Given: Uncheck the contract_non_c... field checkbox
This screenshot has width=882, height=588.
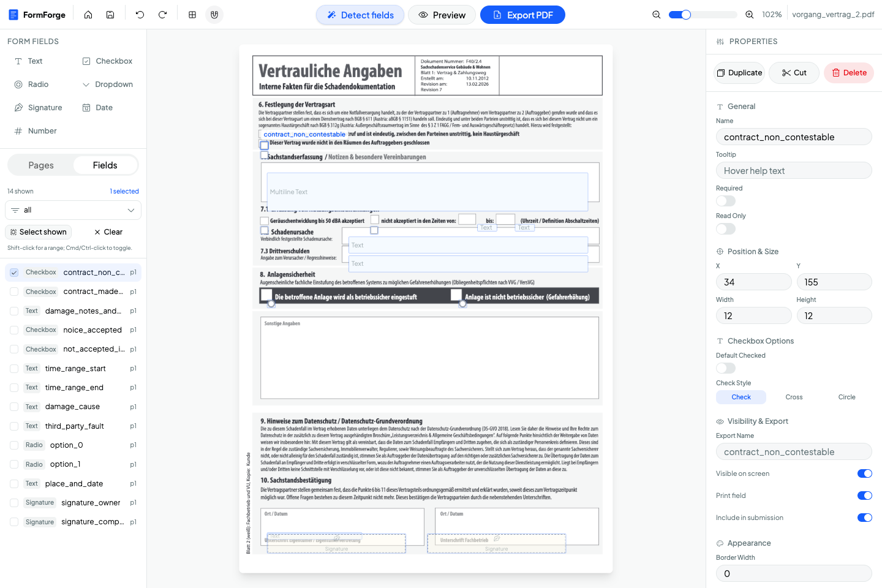Looking at the screenshot, I should (x=14, y=273).
